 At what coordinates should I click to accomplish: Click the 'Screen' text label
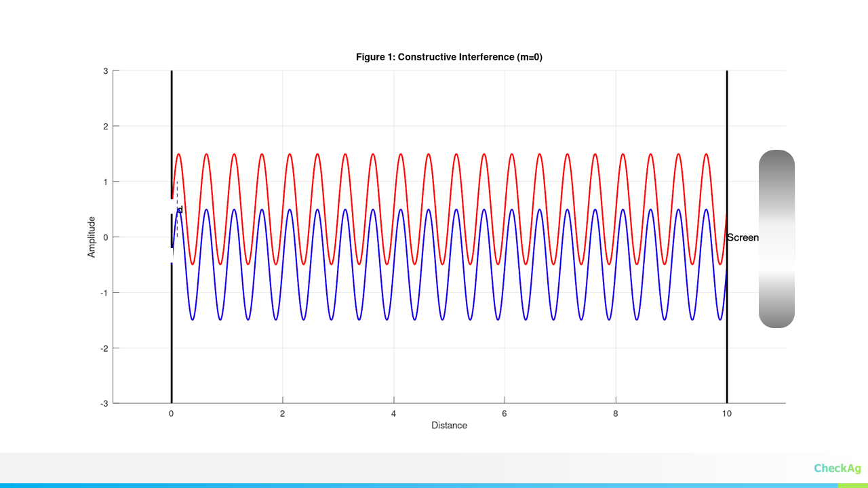pos(743,238)
